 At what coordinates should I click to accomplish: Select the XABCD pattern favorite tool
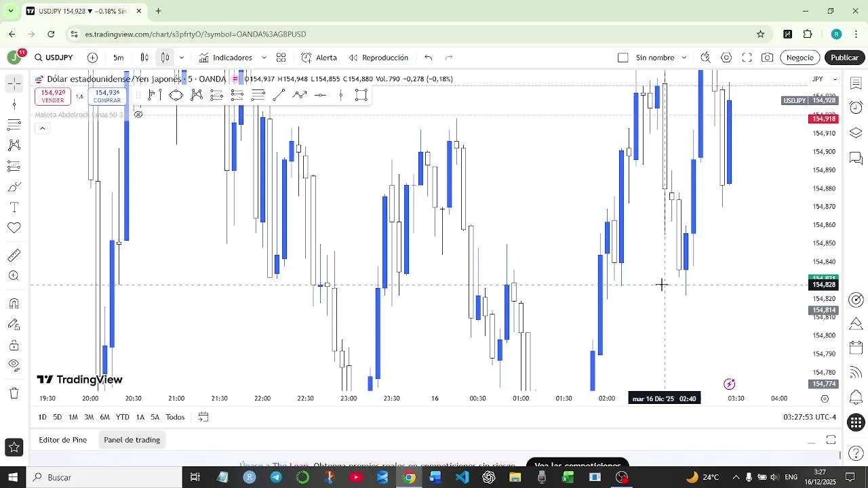tap(197, 95)
